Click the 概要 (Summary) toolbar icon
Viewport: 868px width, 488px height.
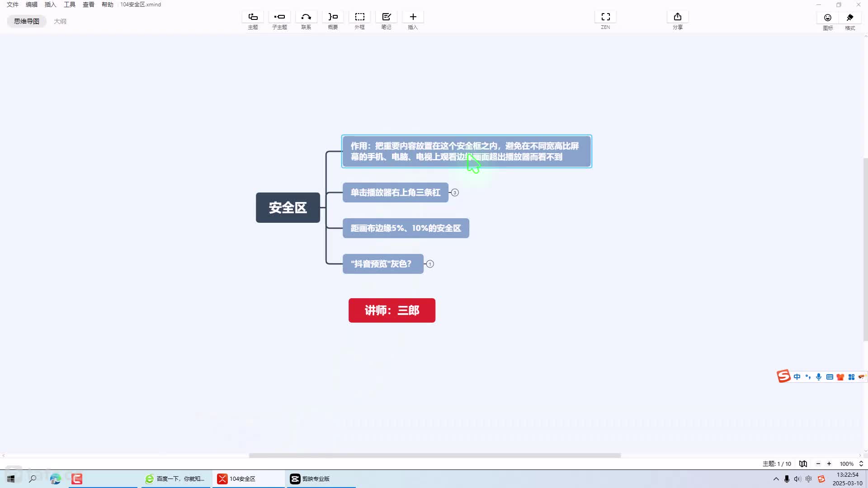(333, 17)
